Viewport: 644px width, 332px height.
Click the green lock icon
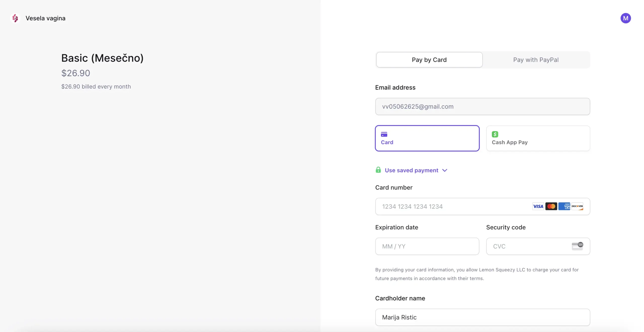point(378,170)
